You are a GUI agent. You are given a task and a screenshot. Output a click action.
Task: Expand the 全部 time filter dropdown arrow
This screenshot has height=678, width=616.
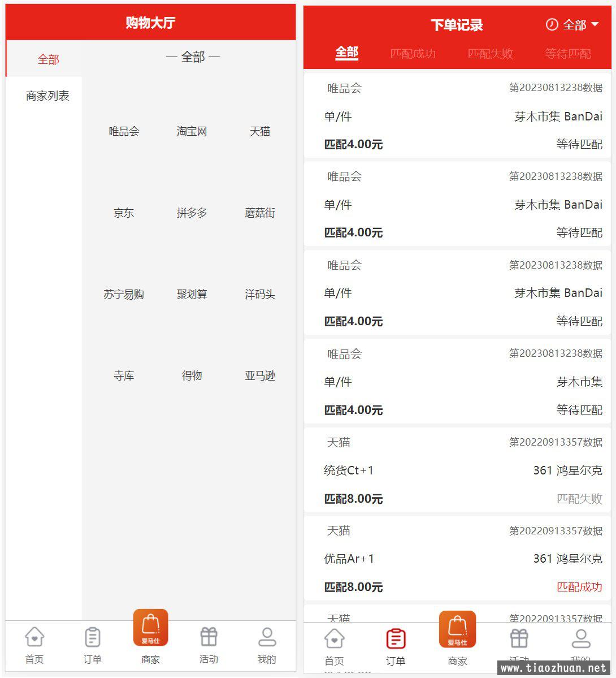595,24
